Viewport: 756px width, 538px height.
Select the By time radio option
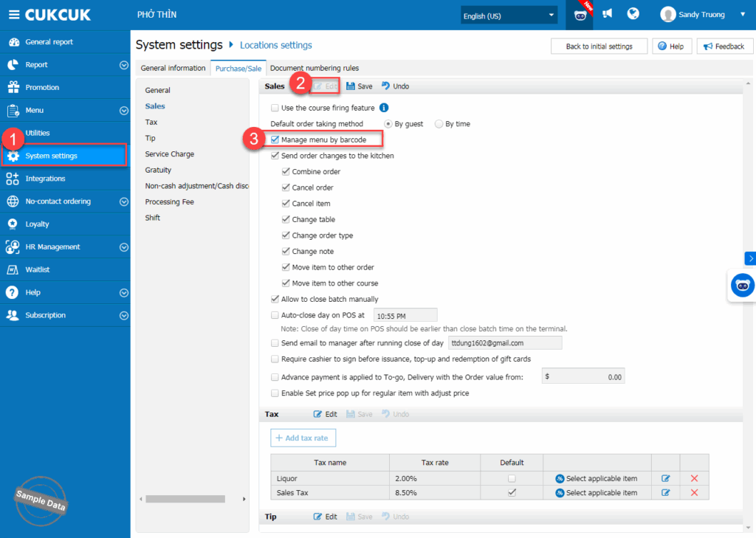(439, 124)
